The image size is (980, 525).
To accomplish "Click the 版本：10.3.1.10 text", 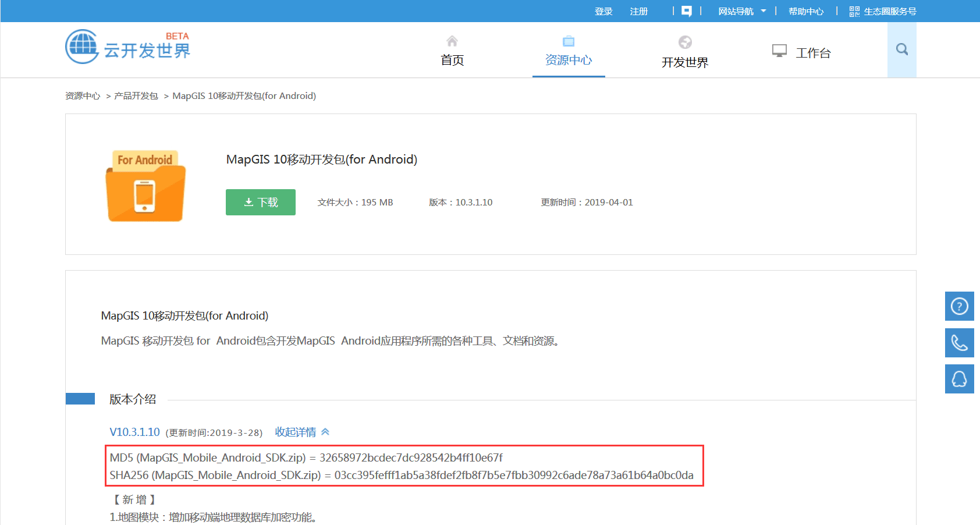I will [x=461, y=203].
